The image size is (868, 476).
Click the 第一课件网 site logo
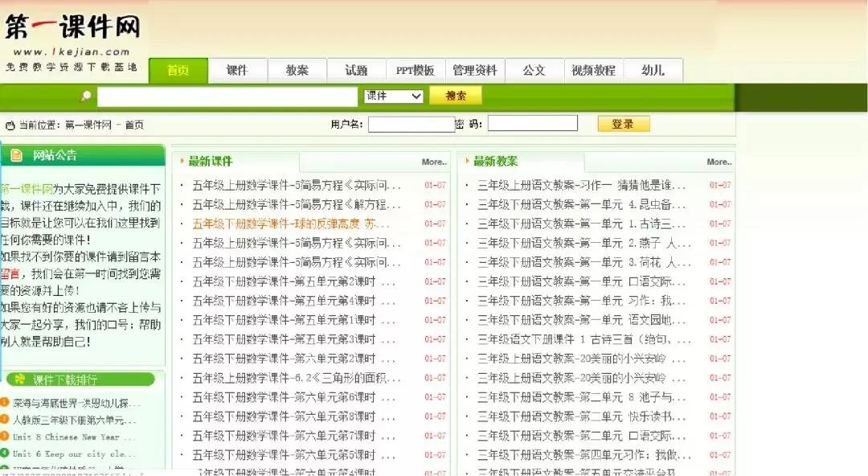click(x=72, y=24)
